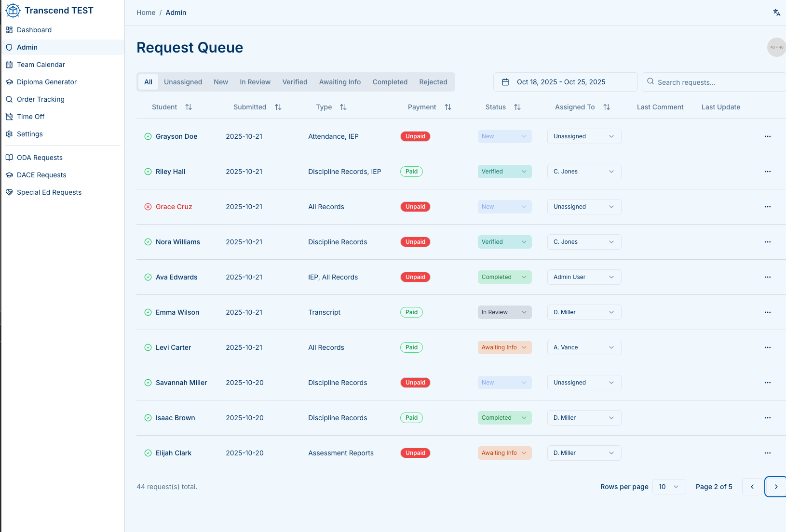Switch to the Unassigned filter tab
786x532 pixels.
point(183,82)
